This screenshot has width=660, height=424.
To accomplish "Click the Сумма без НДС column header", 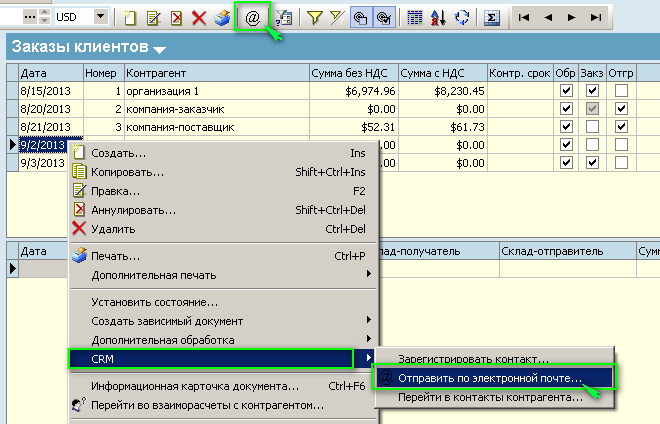I will [x=354, y=73].
